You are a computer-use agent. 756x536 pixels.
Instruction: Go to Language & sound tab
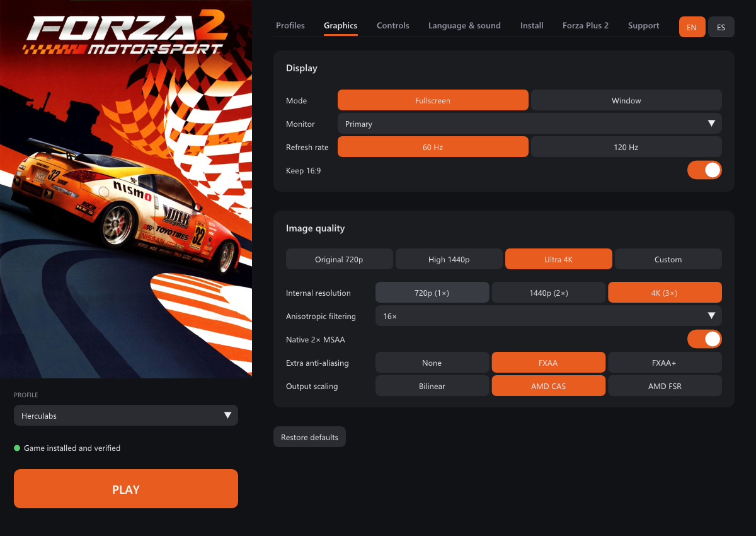coord(464,26)
